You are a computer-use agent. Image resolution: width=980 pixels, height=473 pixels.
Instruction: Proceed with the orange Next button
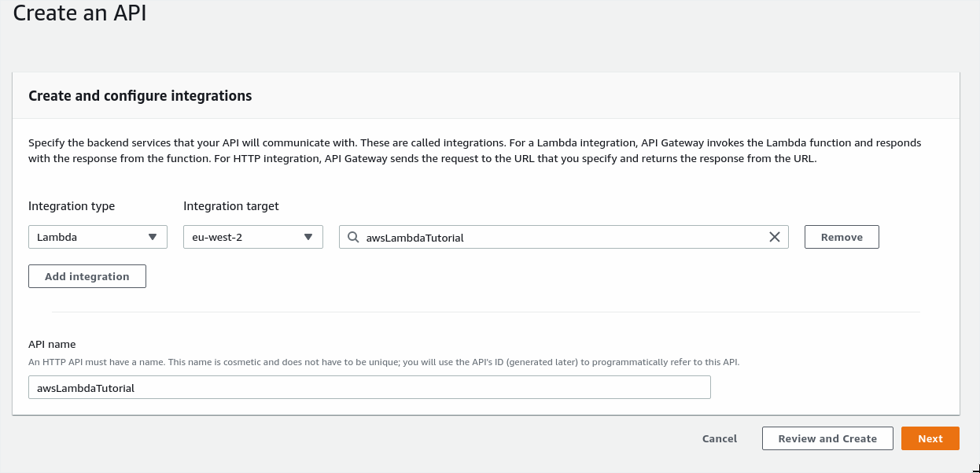tap(930, 438)
